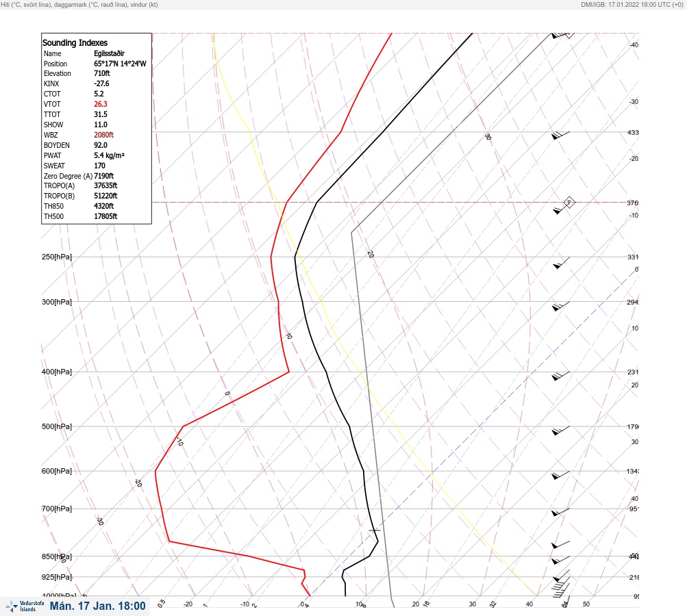Click the KINX value -27.6

[101, 84]
